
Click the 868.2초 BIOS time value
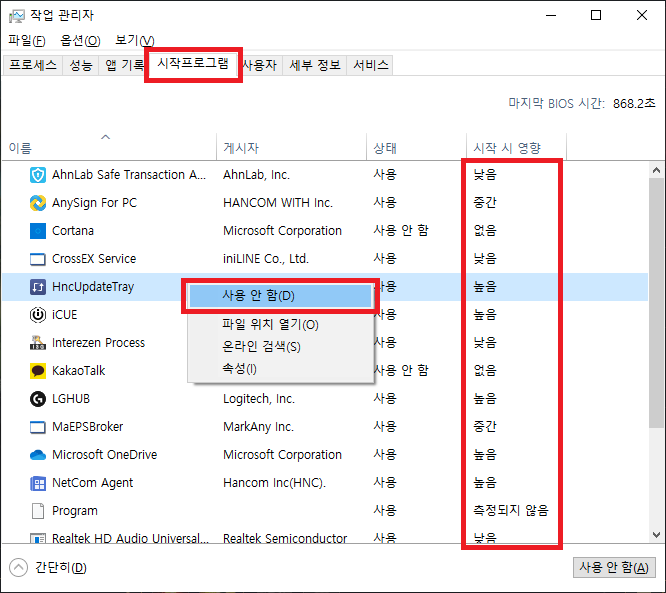coord(634,103)
